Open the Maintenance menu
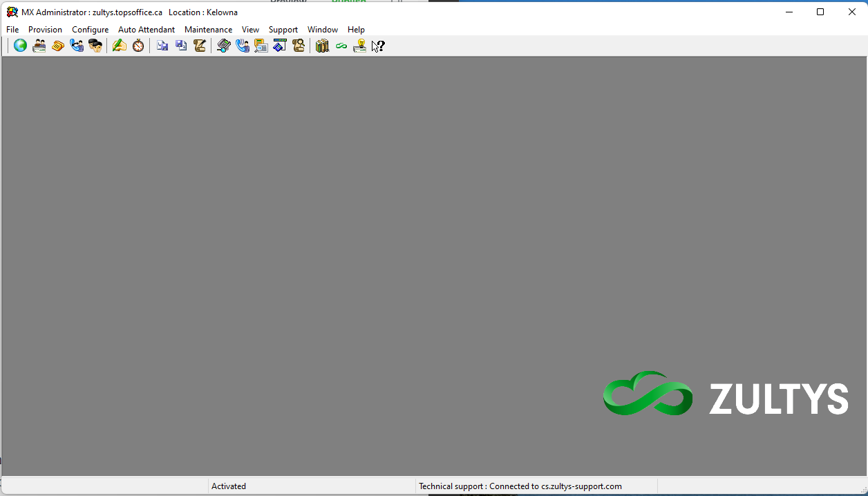Image resolution: width=868 pixels, height=496 pixels. [208, 30]
